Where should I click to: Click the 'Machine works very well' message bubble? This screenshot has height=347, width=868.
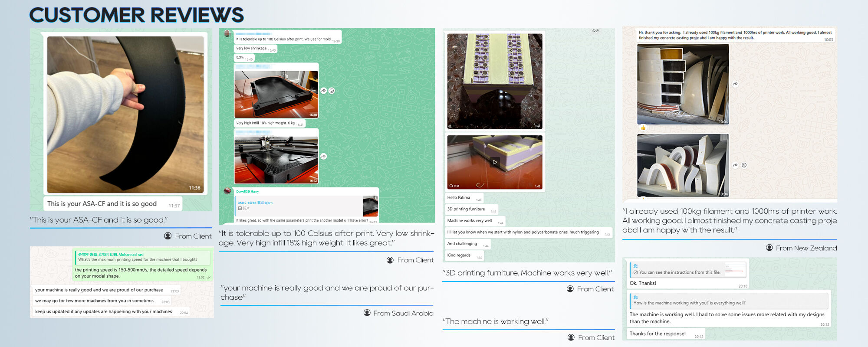coord(470,221)
